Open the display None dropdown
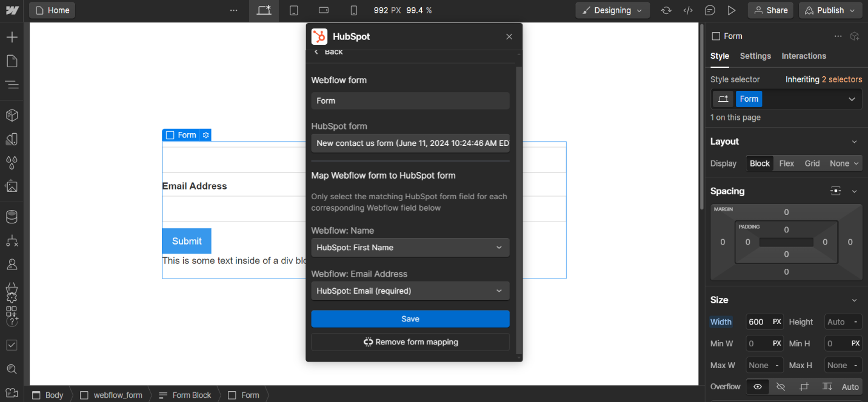 [x=844, y=163]
